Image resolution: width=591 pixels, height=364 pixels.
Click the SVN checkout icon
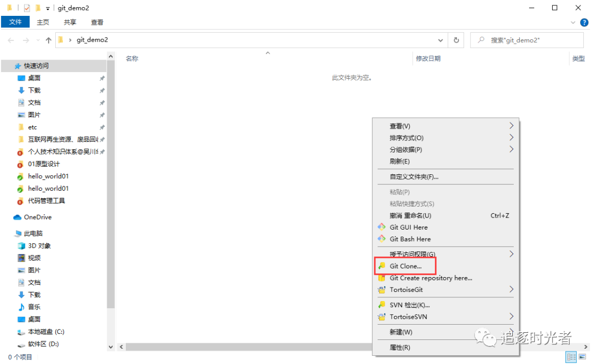tap(381, 304)
